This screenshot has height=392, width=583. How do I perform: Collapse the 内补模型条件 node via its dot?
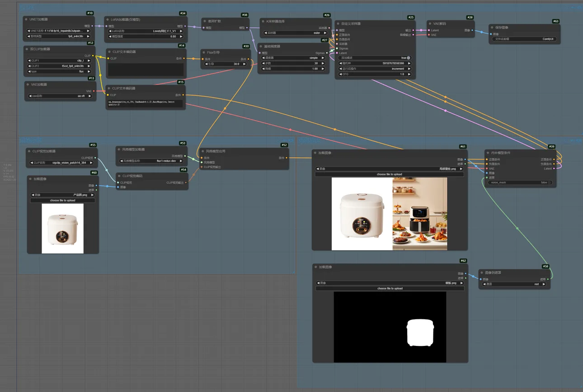488,153
